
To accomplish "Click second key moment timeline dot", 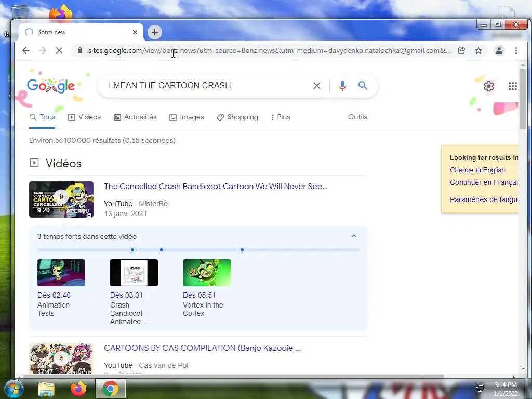I will pos(162,250).
